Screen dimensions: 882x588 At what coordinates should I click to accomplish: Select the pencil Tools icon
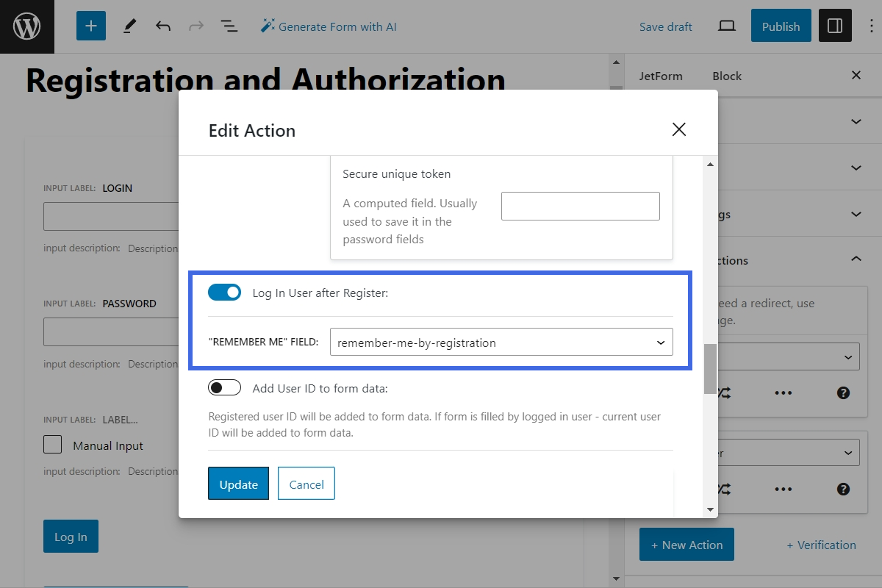click(x=129, y=26)
